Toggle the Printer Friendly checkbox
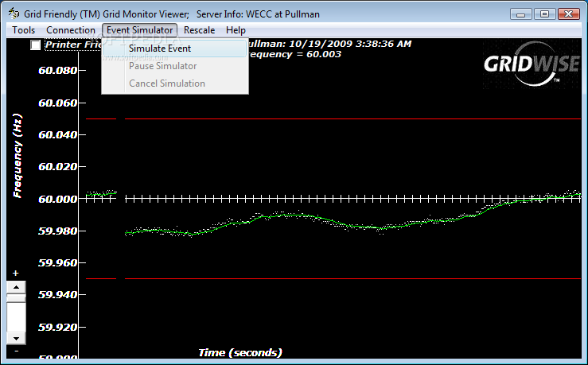The height and width of the screenshot is (365, 588). tap(35, 45)
